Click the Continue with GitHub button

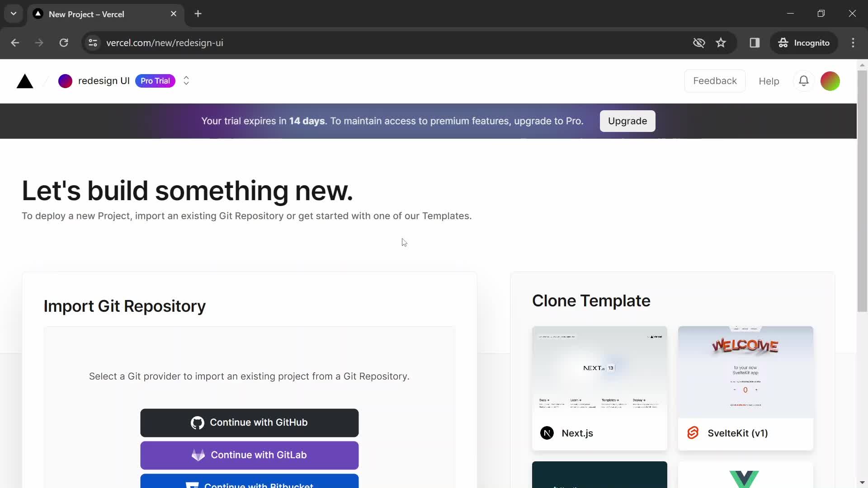pos(249,422)
